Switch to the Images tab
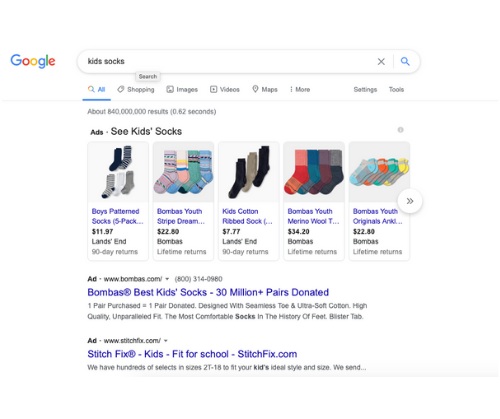500x419 pixels. [x=182, y=89]
